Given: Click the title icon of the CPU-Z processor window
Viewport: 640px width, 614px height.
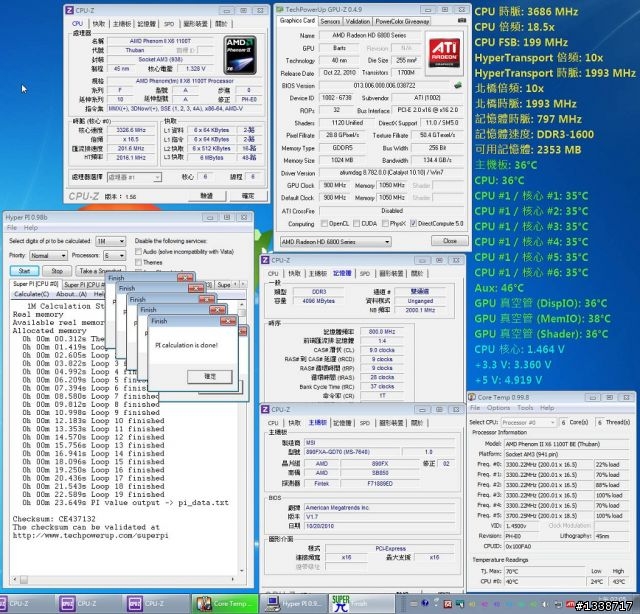Looking at the screenshot, I should tap(70, 10).
